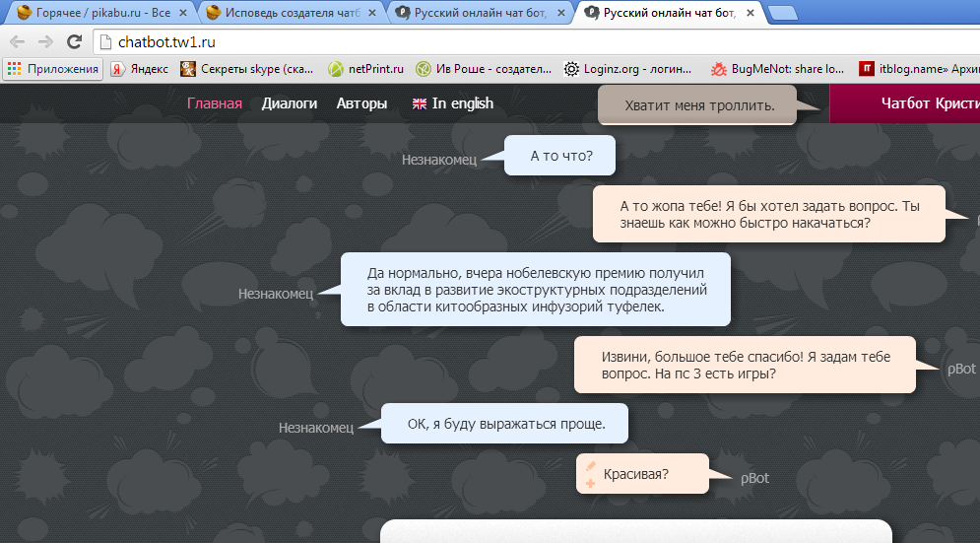Open the Диалоги page link
This screenshot has width=980, height=543.
pos(290,103)
